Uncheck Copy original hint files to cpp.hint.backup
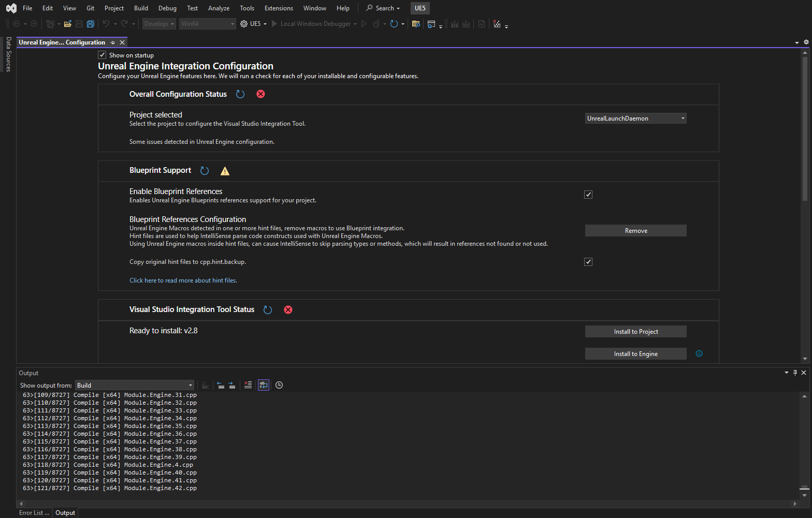The height and width of the screenshot is (518, 812). [x=588, y=262]
